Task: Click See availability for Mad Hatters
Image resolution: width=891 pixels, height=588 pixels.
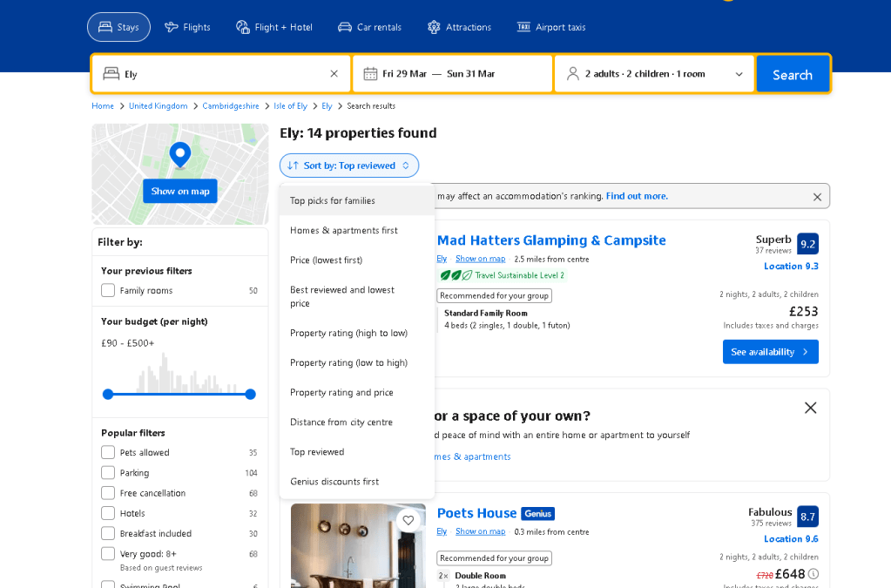Action: point(770,352)
